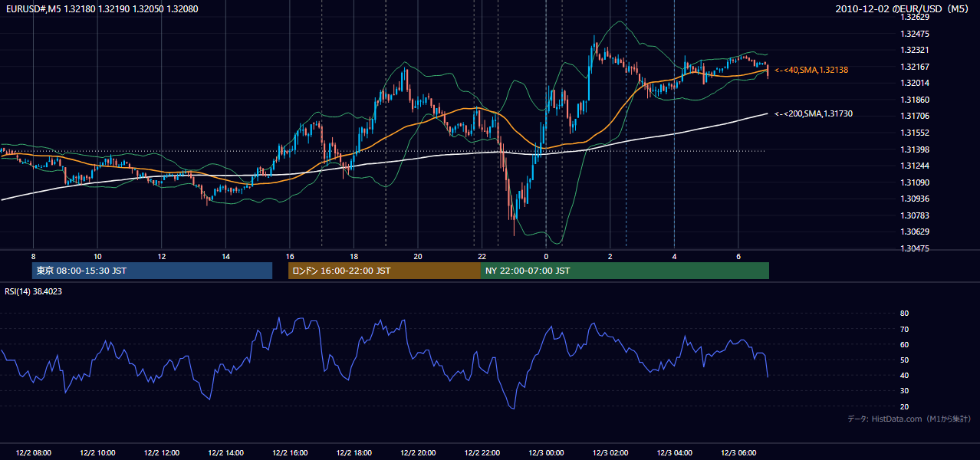The height and width of the screenshot is (460, 980).
Task: Click hour label 22 below the price chart
Action: point(482,256)
